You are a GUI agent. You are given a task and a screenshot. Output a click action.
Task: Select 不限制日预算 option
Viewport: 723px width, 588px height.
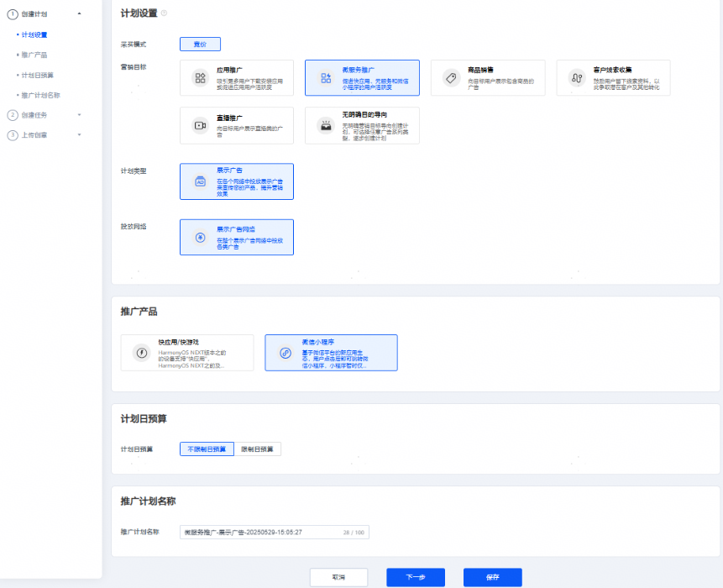coord(207,449)
